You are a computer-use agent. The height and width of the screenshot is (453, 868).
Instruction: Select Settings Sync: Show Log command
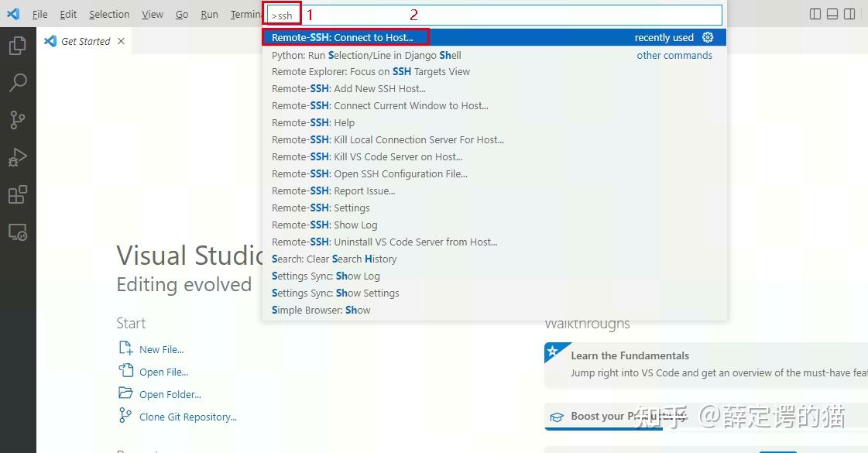[x=494, y=276]
